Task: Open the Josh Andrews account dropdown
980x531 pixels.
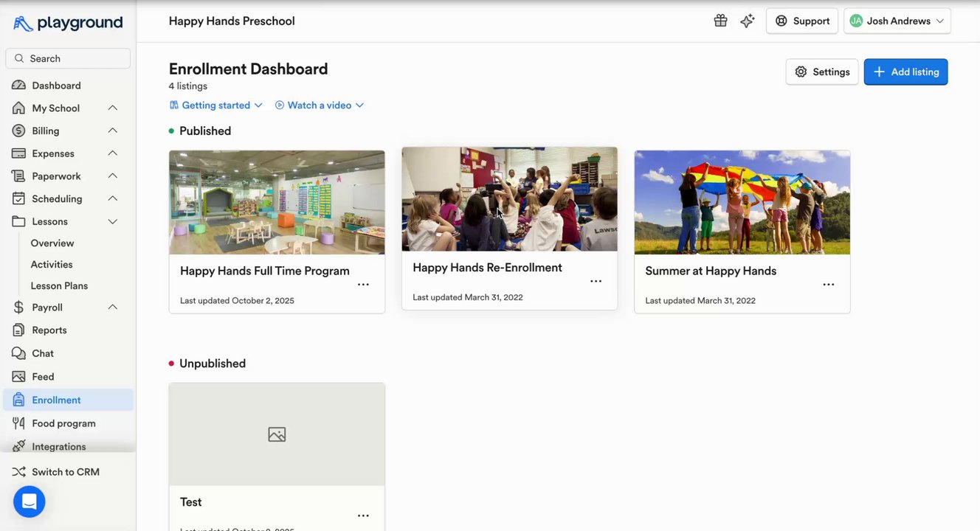Action: (x=897, y=21)
